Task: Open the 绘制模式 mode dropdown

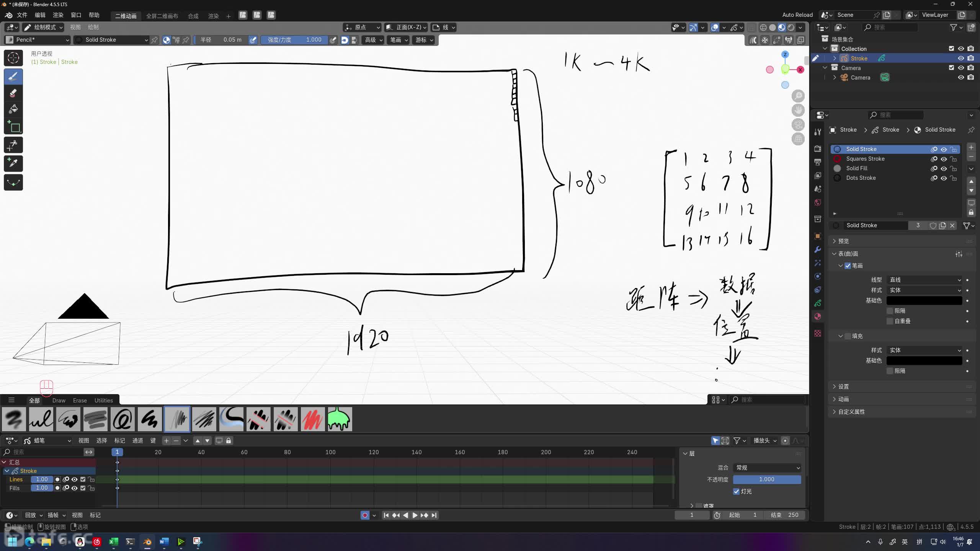Action: 43,27
